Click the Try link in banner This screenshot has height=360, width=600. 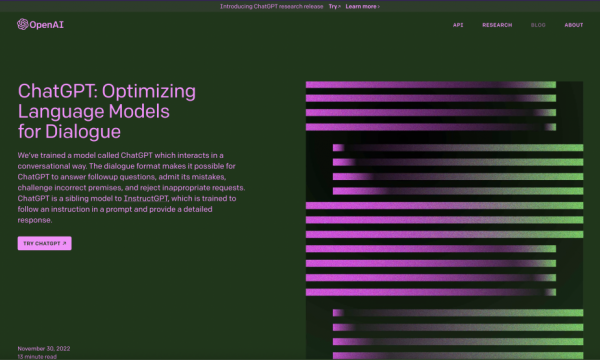[x=334, y=7]
